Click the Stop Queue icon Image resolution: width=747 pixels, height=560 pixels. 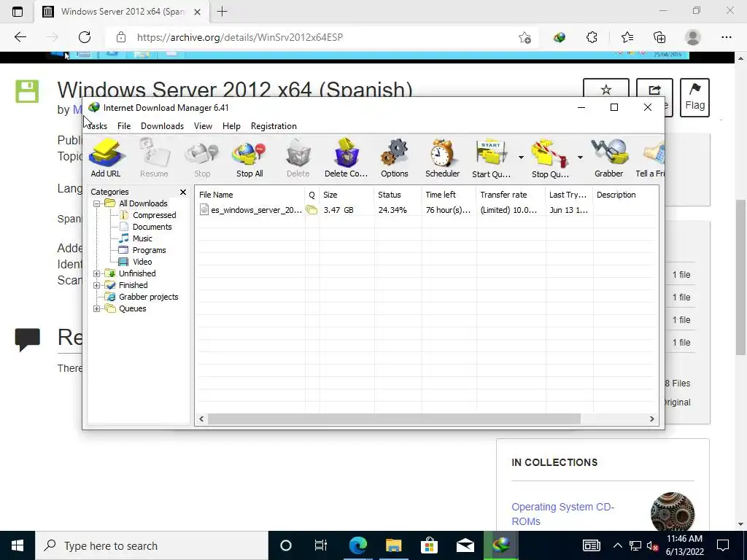[x=550, y=158]
